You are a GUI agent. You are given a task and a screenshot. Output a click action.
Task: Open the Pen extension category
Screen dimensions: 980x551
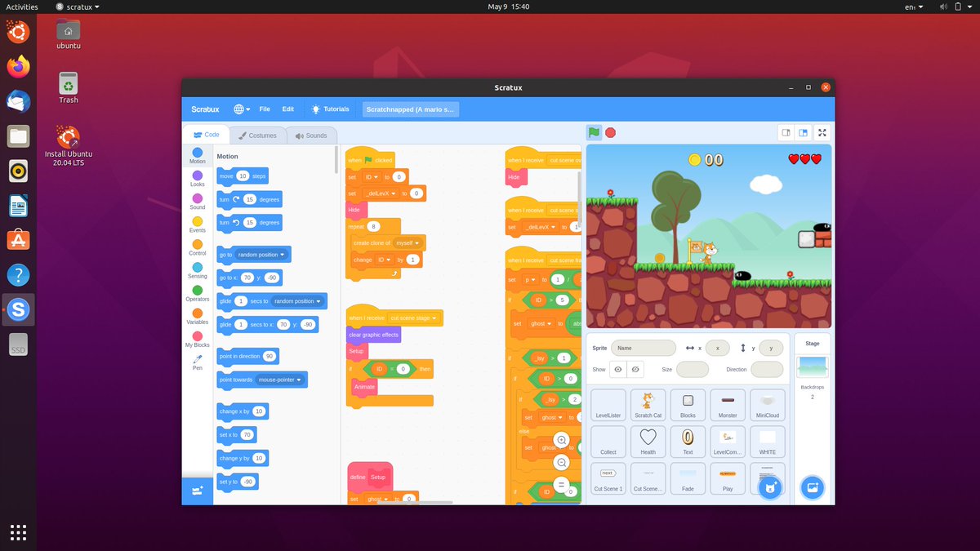(198, 362)
